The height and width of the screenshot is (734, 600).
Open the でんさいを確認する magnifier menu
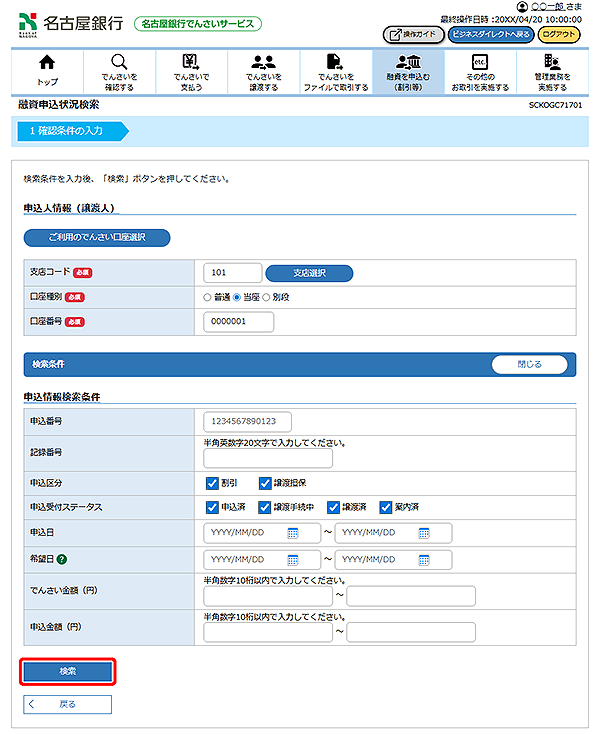119,62
